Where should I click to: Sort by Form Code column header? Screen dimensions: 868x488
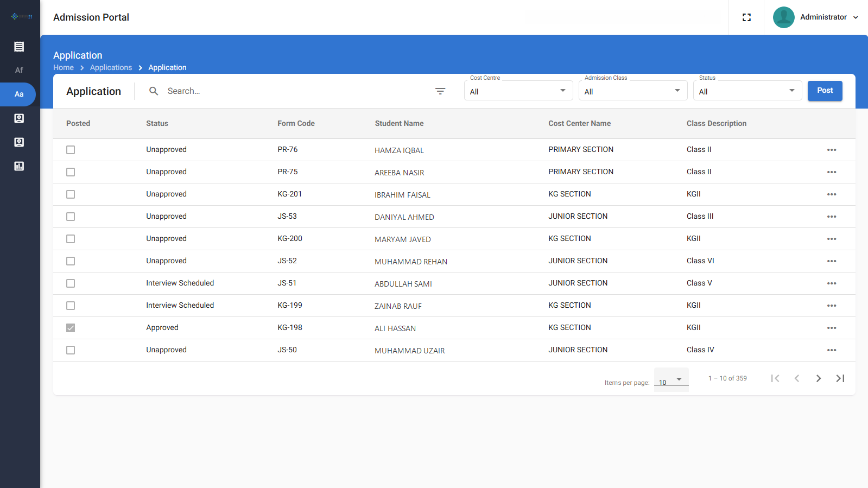[296, 123]
